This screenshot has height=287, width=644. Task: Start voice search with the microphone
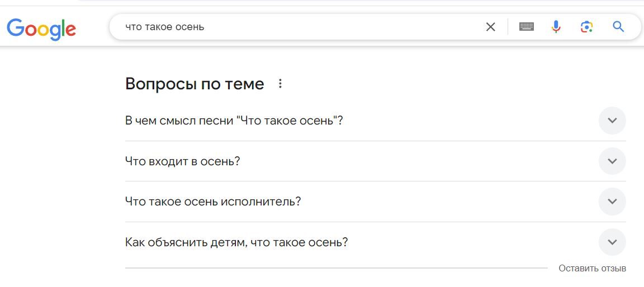point(556,27)
